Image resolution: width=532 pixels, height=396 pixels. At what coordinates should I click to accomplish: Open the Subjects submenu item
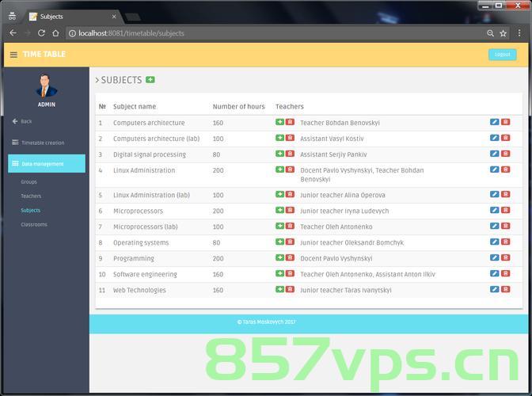point(31,211)
